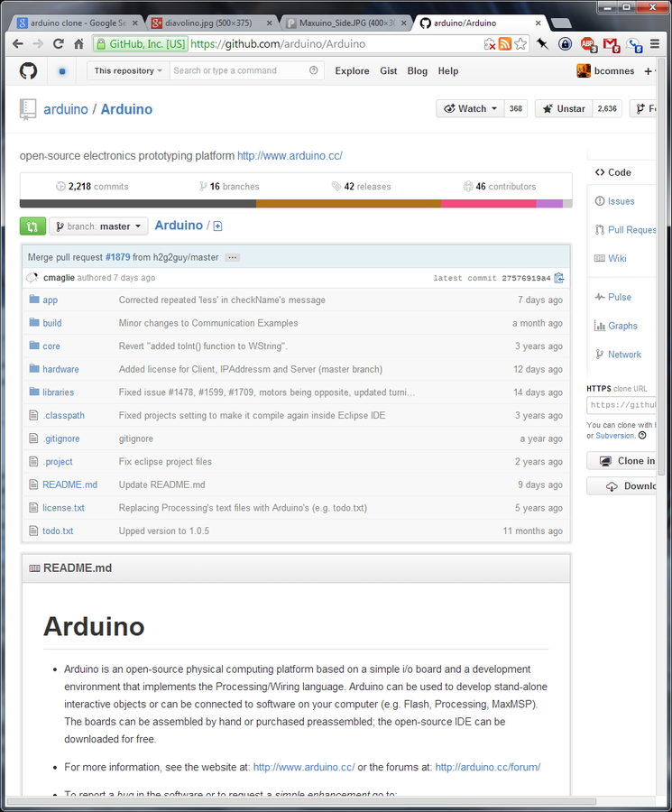The image size is (672, 812).
Task: Open the Watch dropdown
Action: point(470,109)
